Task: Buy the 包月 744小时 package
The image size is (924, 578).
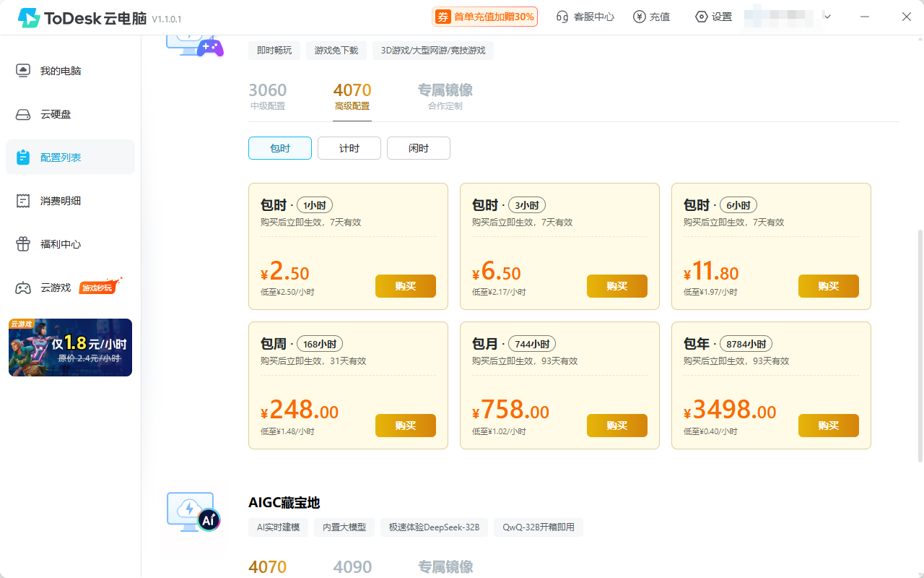Action: click(617, 426)
